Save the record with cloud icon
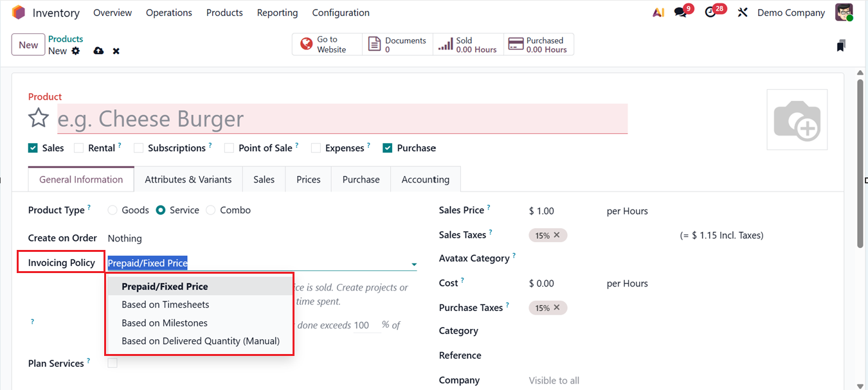This screenshot has height=390, width=868. tap(98, 50)
